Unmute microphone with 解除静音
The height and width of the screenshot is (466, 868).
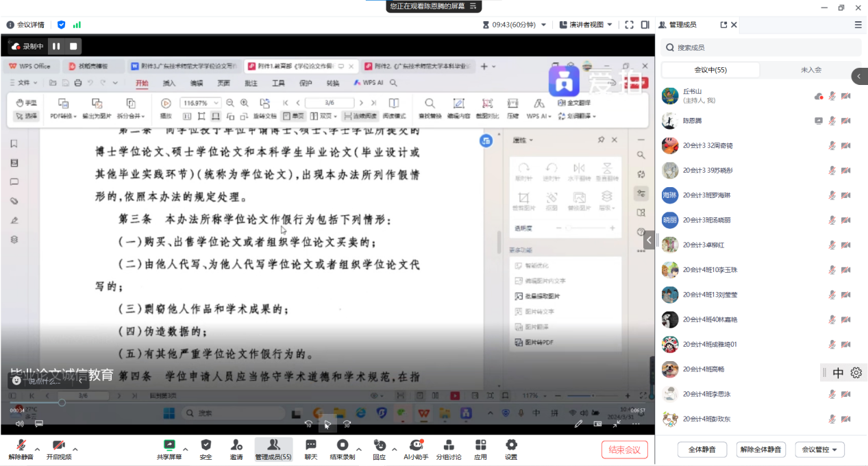pyautogui.click(x=21, y=448)
